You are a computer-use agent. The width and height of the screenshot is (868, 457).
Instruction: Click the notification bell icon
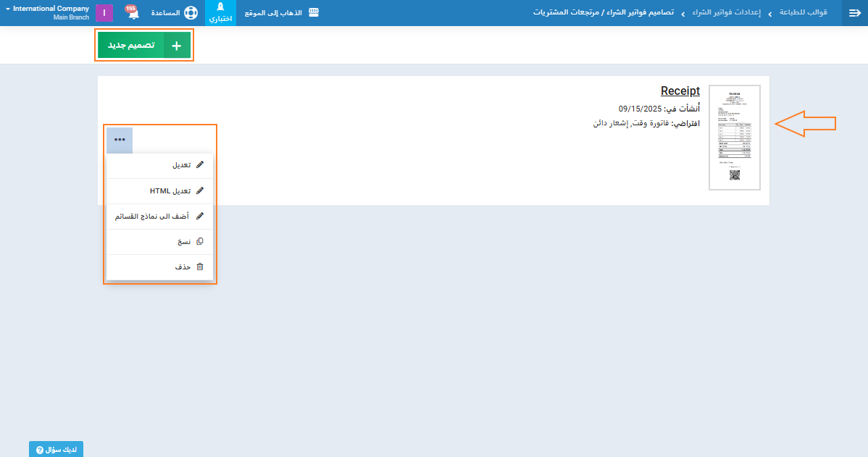click(x=133, y=14)
